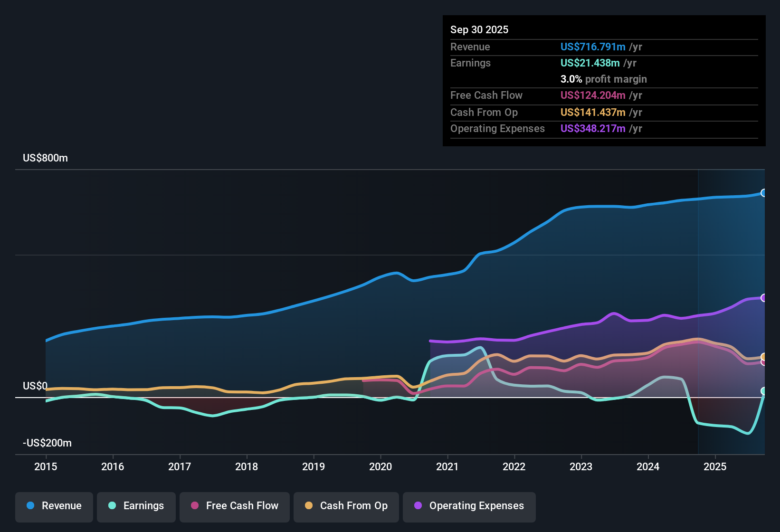Toggle the Revenue series visibility
This screenshot has width=780, height=532.
pos(54,506)
